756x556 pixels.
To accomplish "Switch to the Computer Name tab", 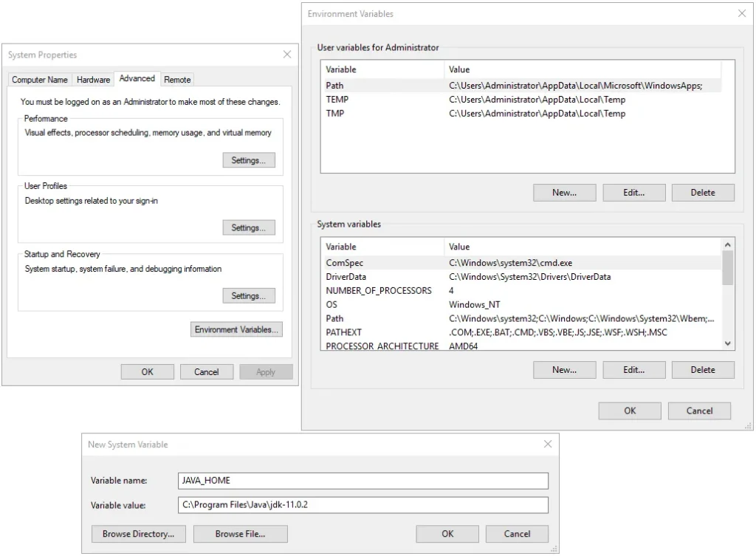I will [40, 80].
